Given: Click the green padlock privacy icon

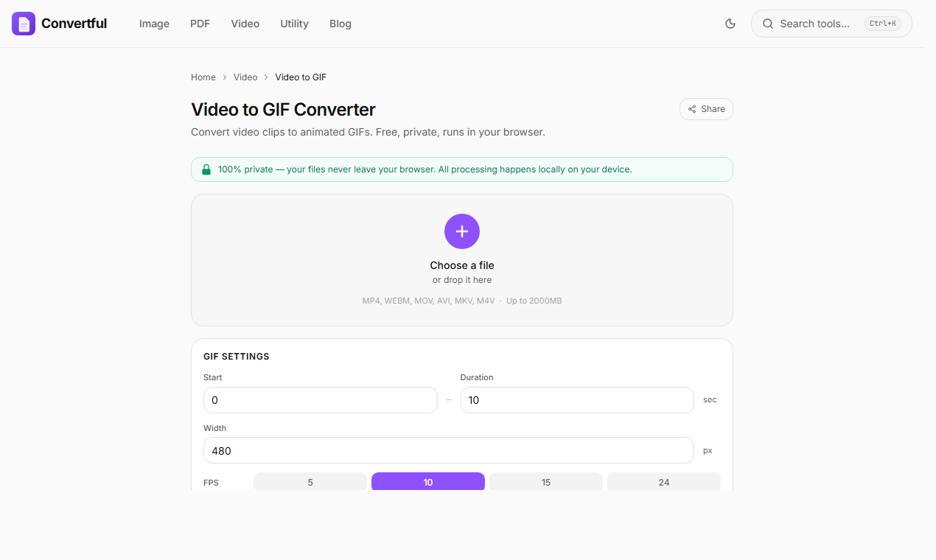Looking at the screenshot, I should point(206,169).
